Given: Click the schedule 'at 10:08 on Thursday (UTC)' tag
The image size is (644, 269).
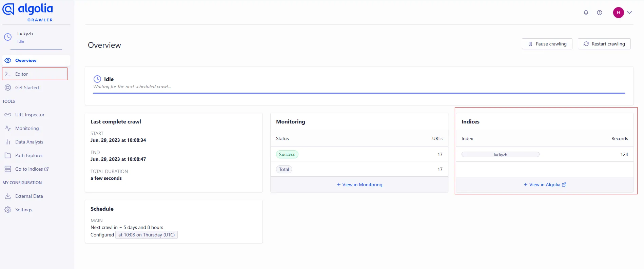Looking at the screenshot, I should [147, 235].
